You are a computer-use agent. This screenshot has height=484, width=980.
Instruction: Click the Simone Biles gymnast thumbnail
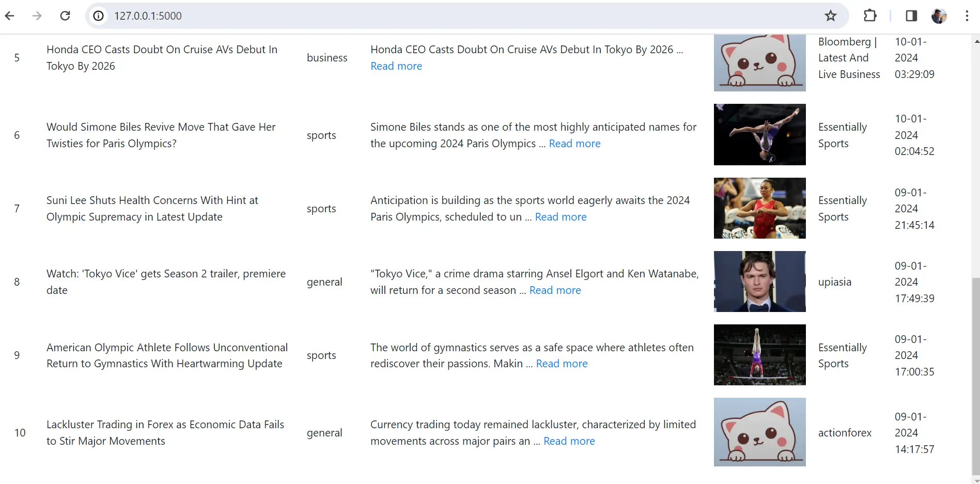tap(759, 135)
